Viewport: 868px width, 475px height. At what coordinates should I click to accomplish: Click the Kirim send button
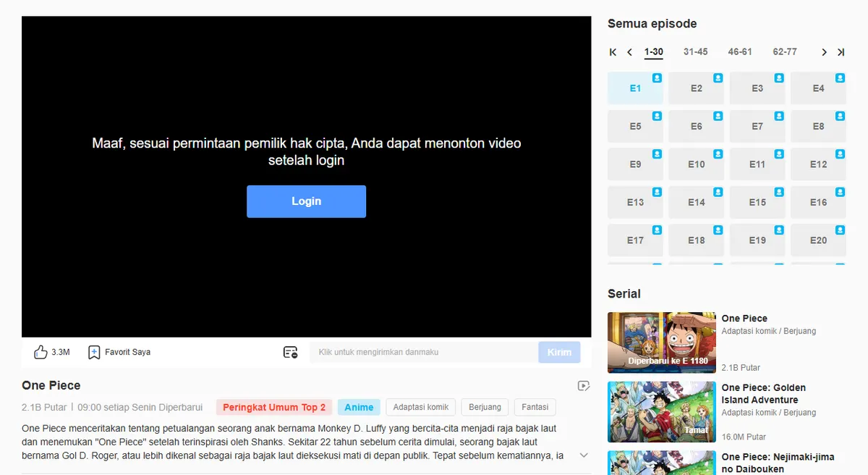tap(559, 353)
